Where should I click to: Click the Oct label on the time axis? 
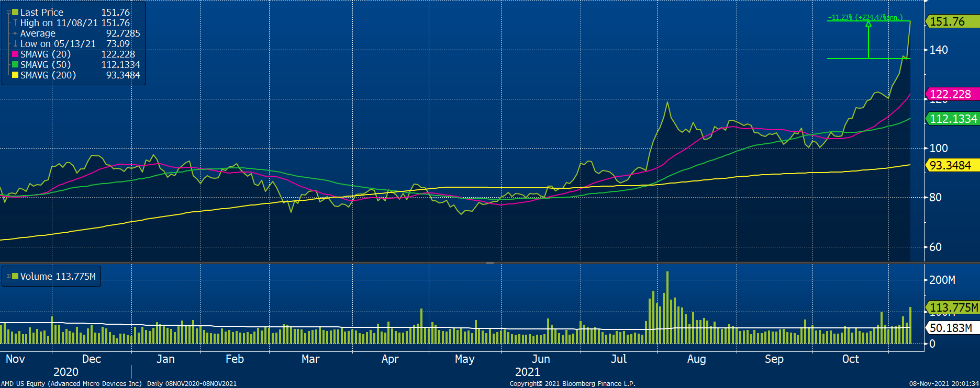pos(851,359)
